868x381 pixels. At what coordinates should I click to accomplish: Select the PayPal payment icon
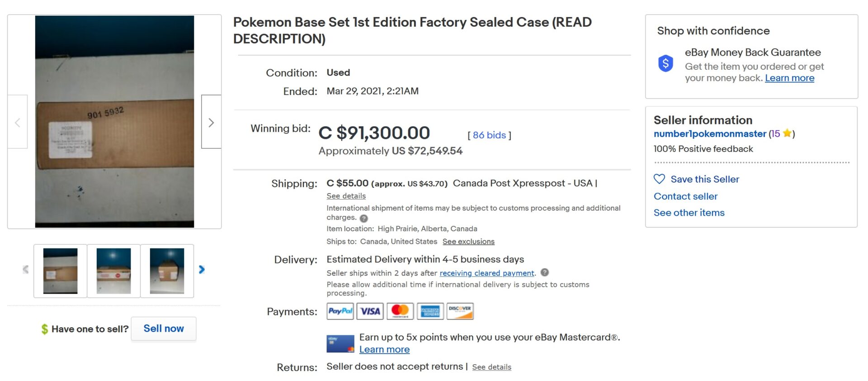[x=340, y=311]
